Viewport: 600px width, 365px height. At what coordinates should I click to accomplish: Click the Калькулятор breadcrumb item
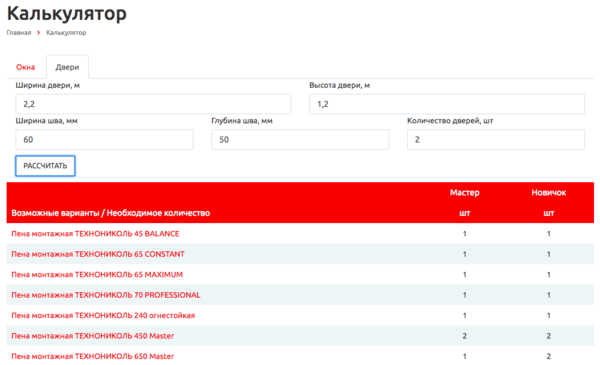pyautogui.click(x=66, y=33)
